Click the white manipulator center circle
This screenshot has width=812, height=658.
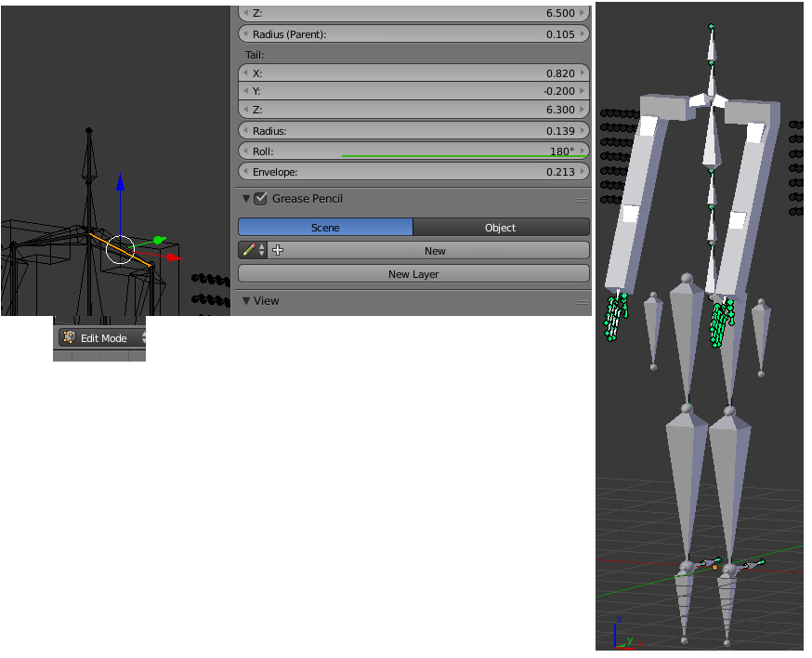point(120,249)
